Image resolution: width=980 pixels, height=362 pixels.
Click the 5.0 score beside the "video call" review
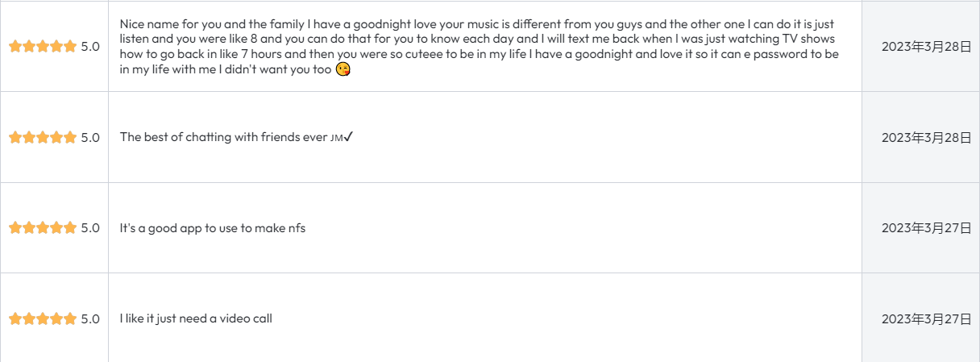point(90,318)
